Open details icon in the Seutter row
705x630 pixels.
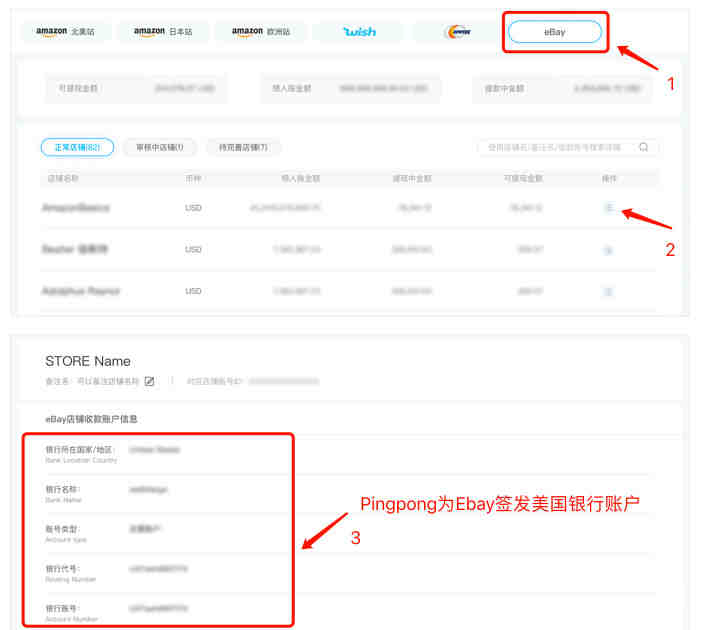(608, 250)
